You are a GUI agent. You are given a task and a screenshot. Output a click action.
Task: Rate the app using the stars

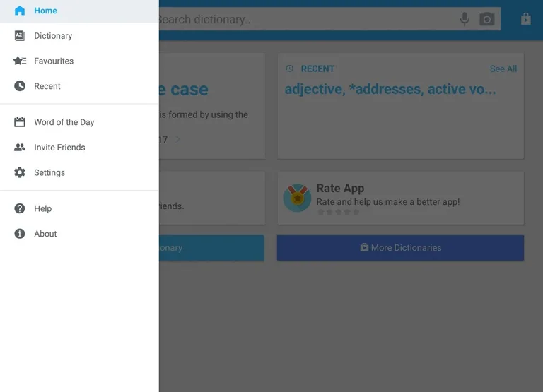click(x=338, y=212)
